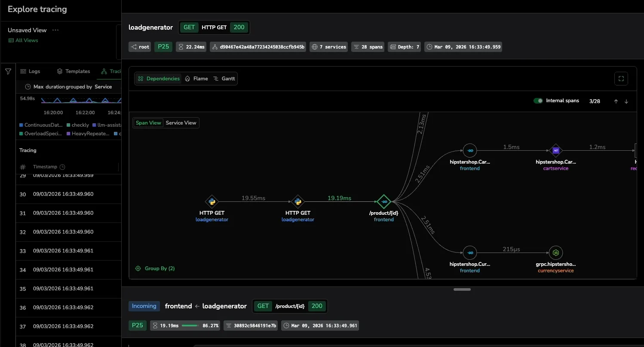Switch to Service View
The height and width of the screenshot is (347, 644).
[181, 123]
